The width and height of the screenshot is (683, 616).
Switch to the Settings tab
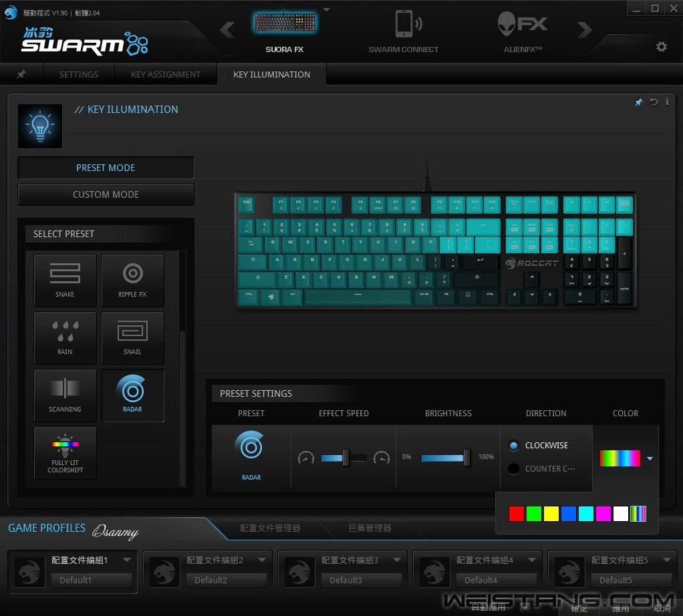pyautogui.click(x=79, y=74)
